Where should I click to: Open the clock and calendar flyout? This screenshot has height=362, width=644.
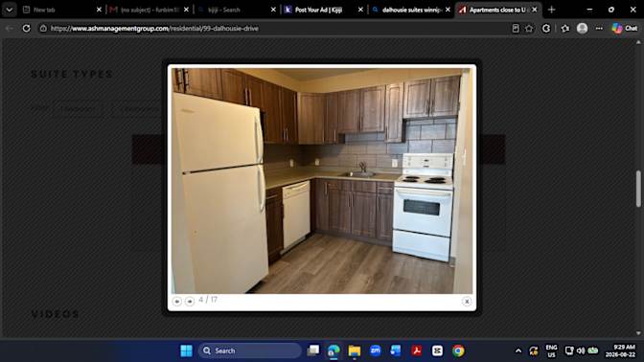coord(621,351)
